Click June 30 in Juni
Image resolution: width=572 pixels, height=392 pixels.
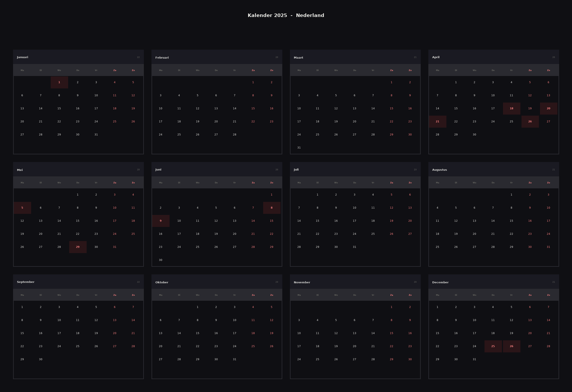pos(161,260)
